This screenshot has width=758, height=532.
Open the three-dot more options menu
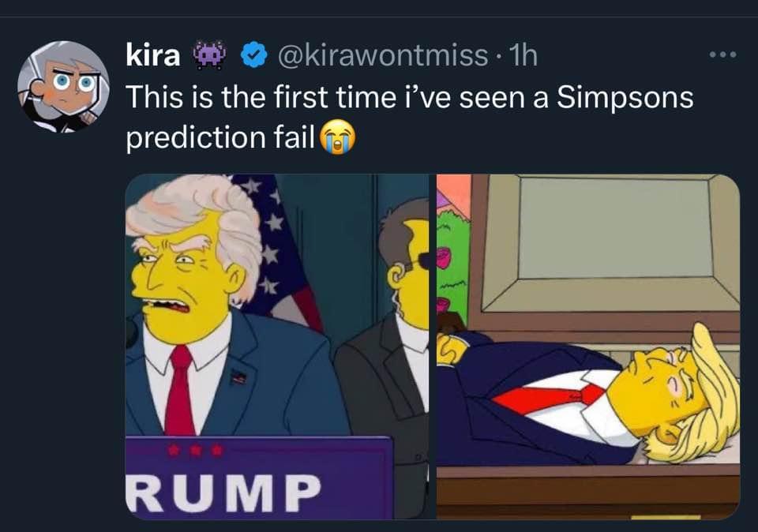pos(723,55)
